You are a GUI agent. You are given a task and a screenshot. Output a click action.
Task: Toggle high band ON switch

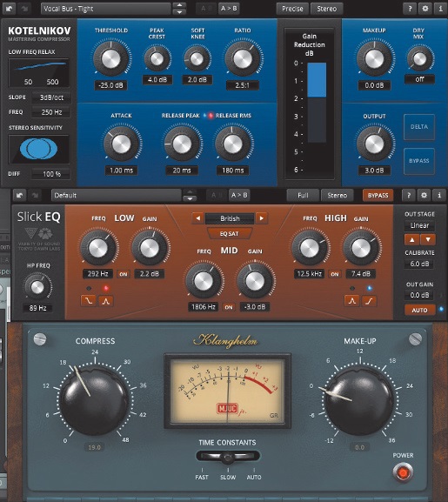(335, 274)
